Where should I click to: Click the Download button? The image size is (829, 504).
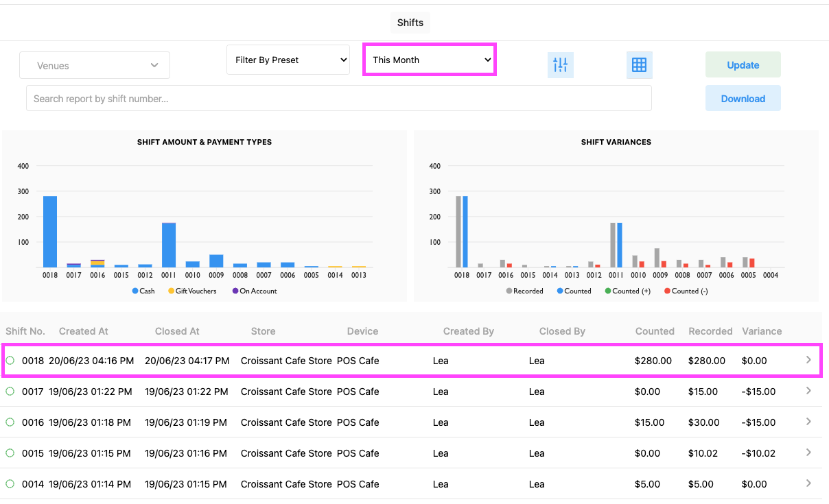743,99
